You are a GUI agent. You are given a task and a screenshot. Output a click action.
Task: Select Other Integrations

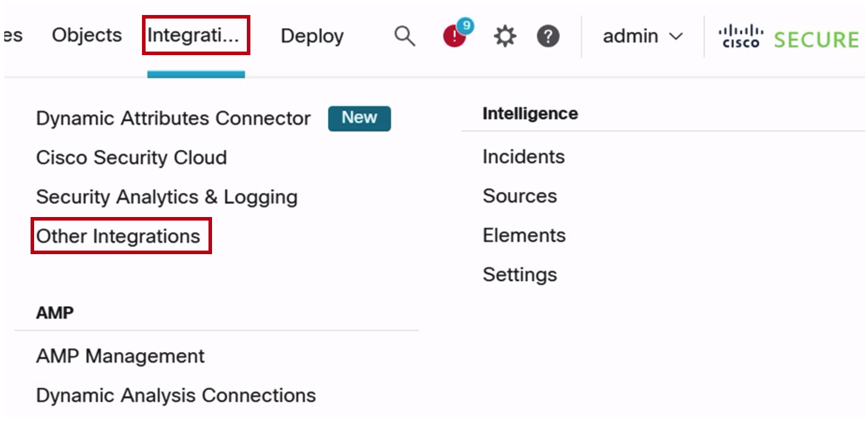[118, 236]
